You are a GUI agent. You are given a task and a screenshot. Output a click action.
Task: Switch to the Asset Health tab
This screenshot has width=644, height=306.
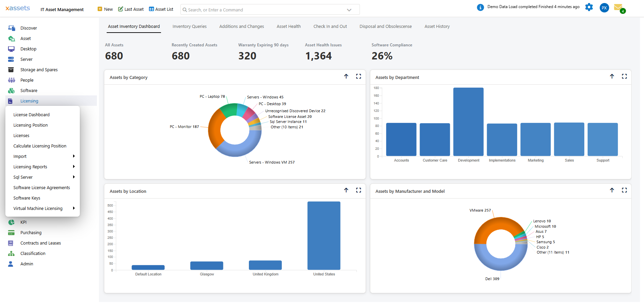288,27
